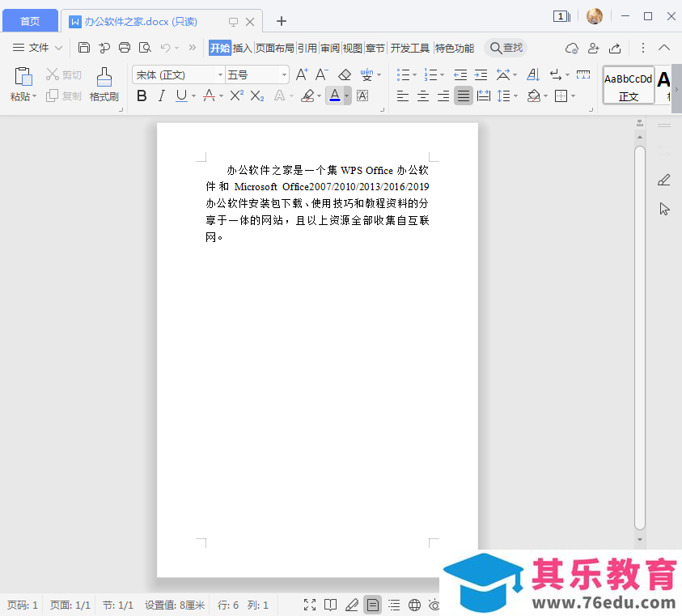Viewport: 682px width, 616px height.
Task: Apply superscript X² formatting
Action: 236,96
